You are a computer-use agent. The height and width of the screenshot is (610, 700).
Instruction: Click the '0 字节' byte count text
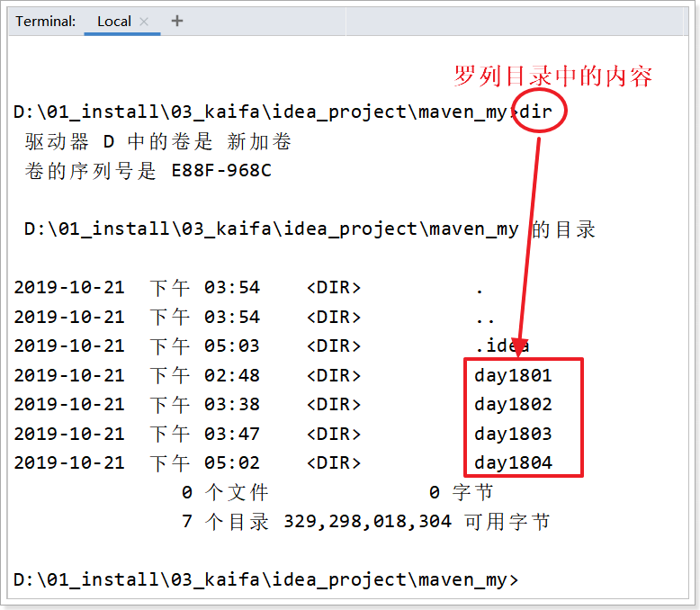tap(462, 492)
